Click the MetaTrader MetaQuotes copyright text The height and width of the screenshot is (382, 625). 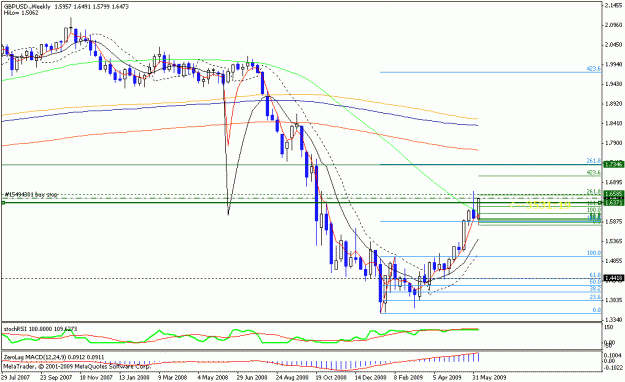tap(77, 366)
